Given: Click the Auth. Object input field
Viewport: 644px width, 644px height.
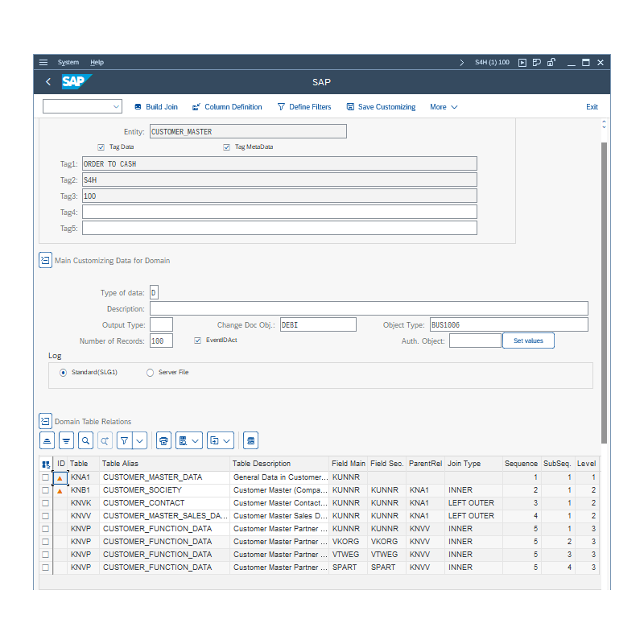Looking at the screenshot, I should [x=475, y=341].
